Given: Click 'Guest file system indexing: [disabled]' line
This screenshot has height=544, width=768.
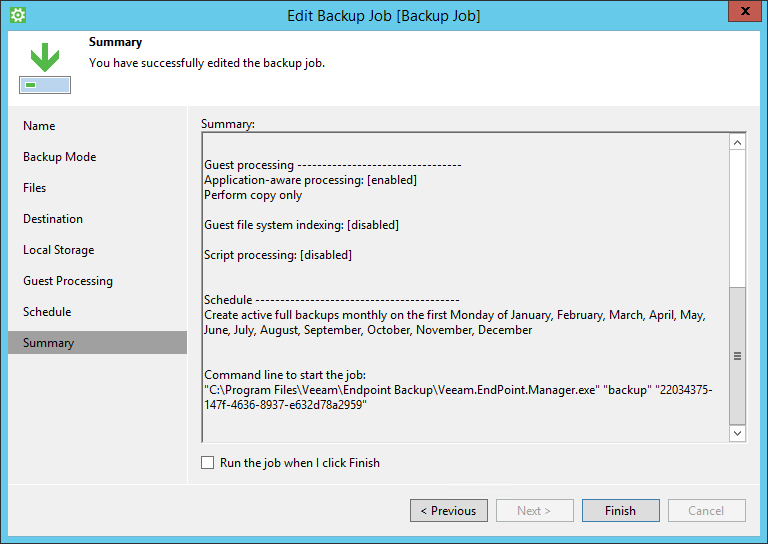Looking at the screenshot, I should [x=301, y=225].
